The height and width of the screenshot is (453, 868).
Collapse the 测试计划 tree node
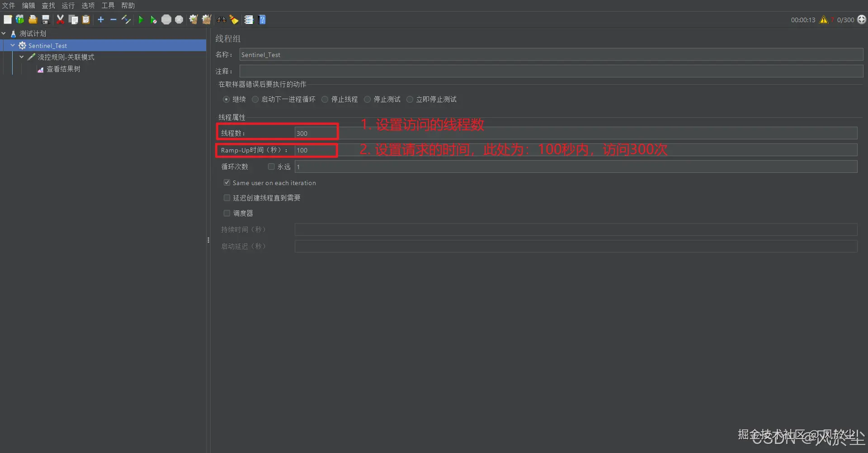pyautogui.click(x=4, y=33)
